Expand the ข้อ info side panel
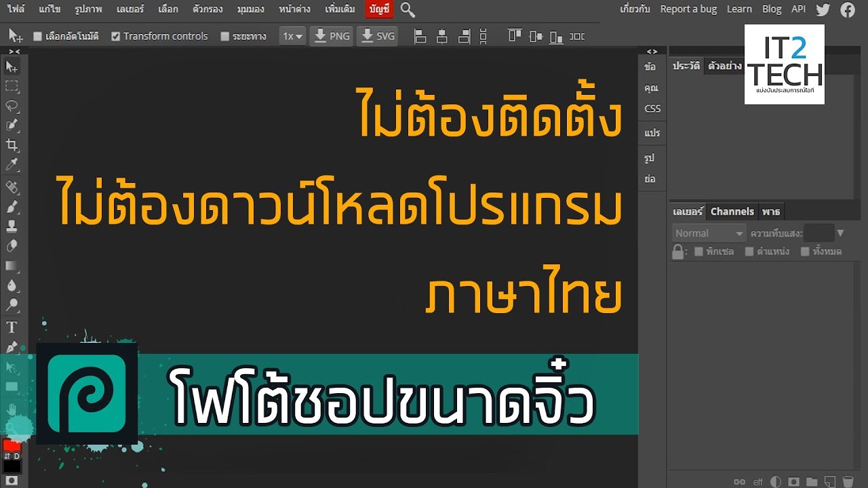The image size is (868, 488). coord(651,66)
